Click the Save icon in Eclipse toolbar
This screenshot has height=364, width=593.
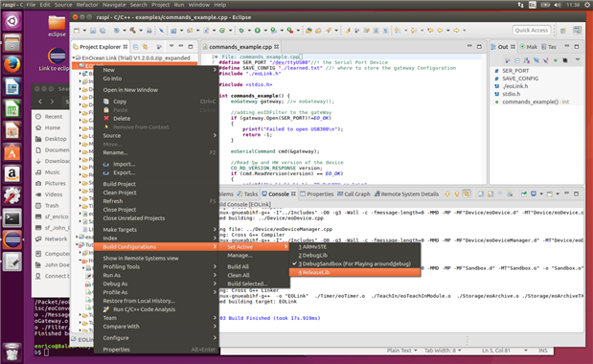[93, 31]
